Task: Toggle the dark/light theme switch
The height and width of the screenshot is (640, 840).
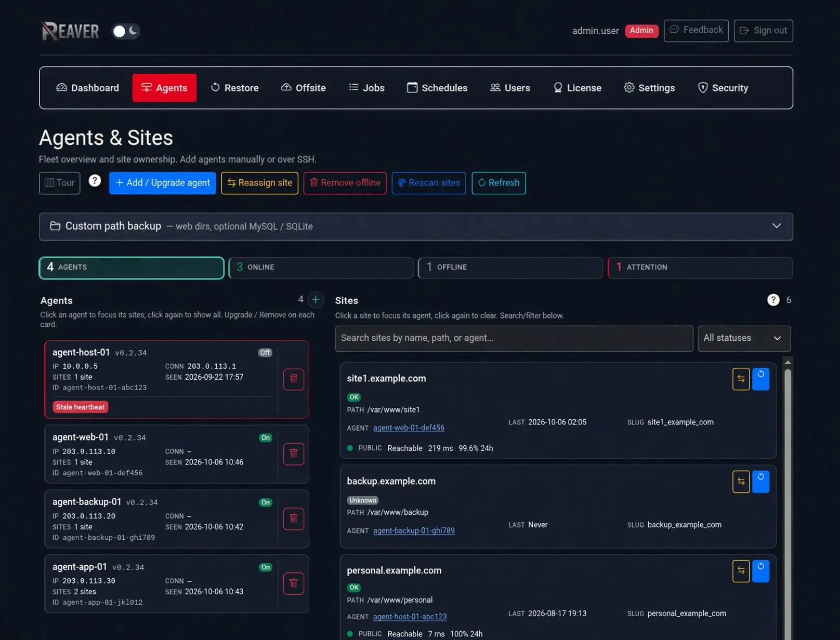Action: click(x=126, y=31)
